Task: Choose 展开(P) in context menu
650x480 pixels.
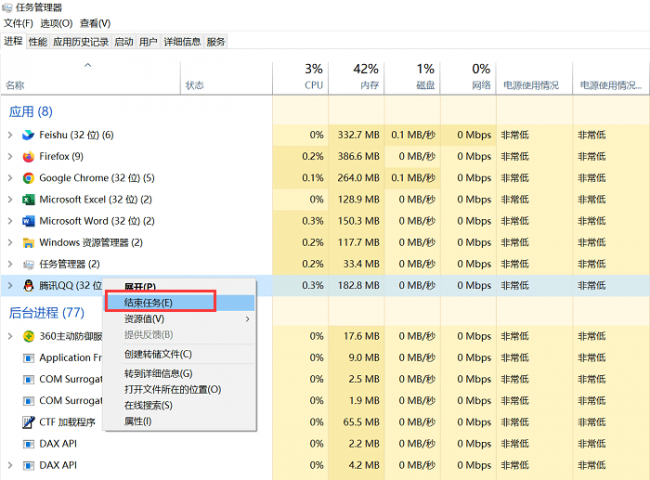Action: tap(179, 286)
